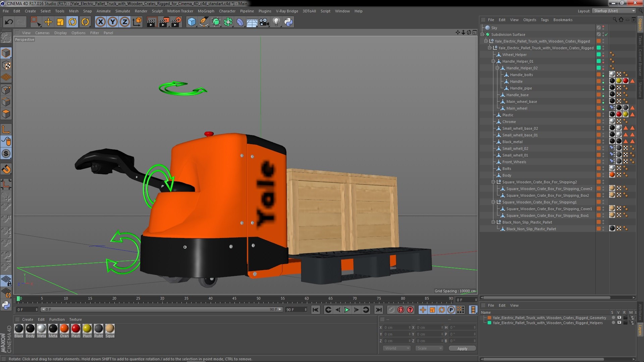Select the Move tool
This screenshot has height=362, width=644.
pos(48,22)
